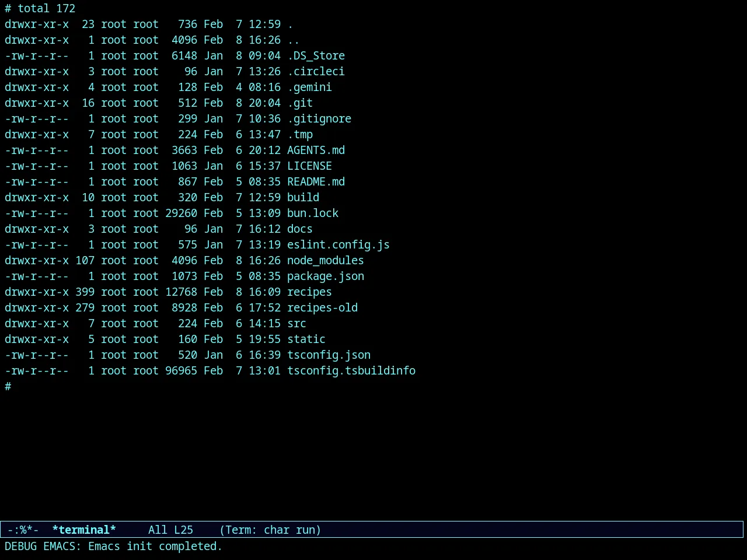Click the tsconfig.tsbuildinfo file name
Image resolution: width=747 pixels, height=560 pixels.
click(351, 371)
